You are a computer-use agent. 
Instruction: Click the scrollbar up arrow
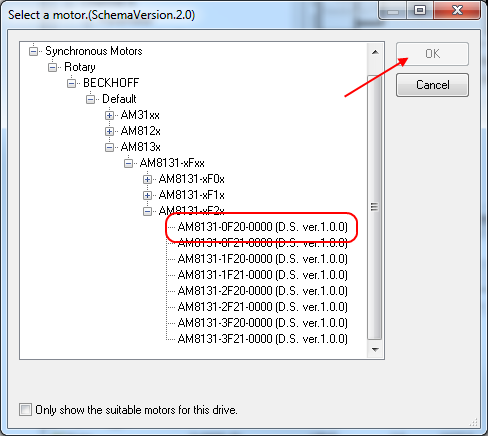375,52
